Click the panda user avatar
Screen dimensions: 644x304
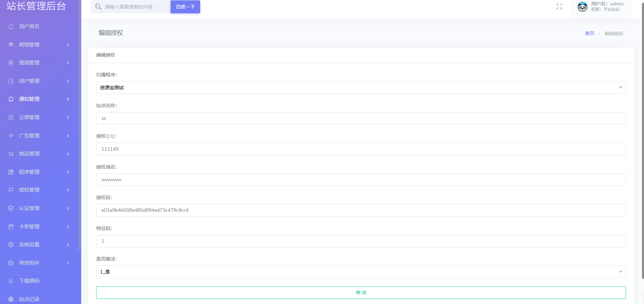[x=582, y=7]
